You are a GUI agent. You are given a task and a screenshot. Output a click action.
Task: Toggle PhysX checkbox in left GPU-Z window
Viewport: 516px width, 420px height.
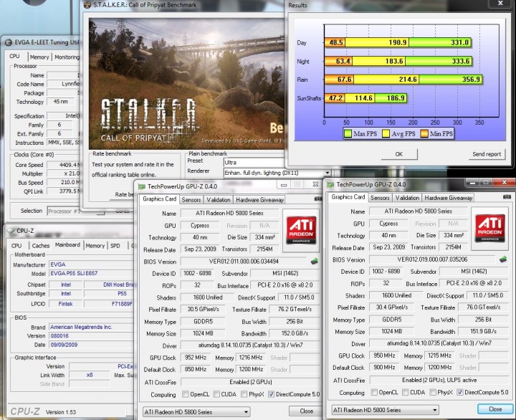tap(244, 394)
